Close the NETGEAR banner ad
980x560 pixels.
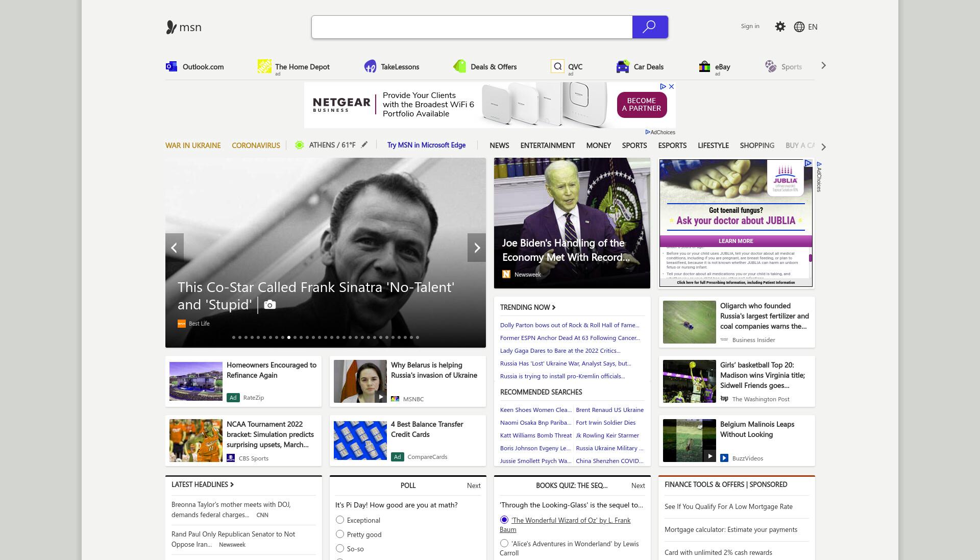coord(672,87)
